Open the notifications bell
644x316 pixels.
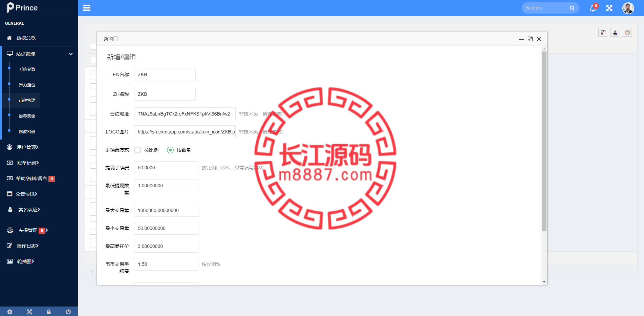pyautogui.click(x=593, y=8)
